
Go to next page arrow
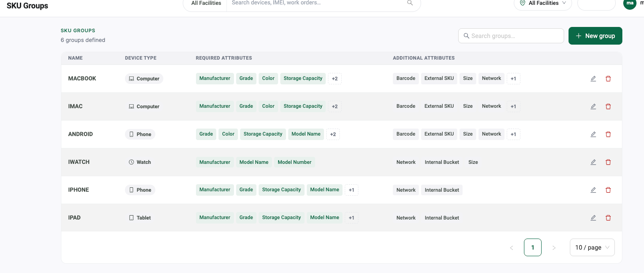click(x=554, y=248)
